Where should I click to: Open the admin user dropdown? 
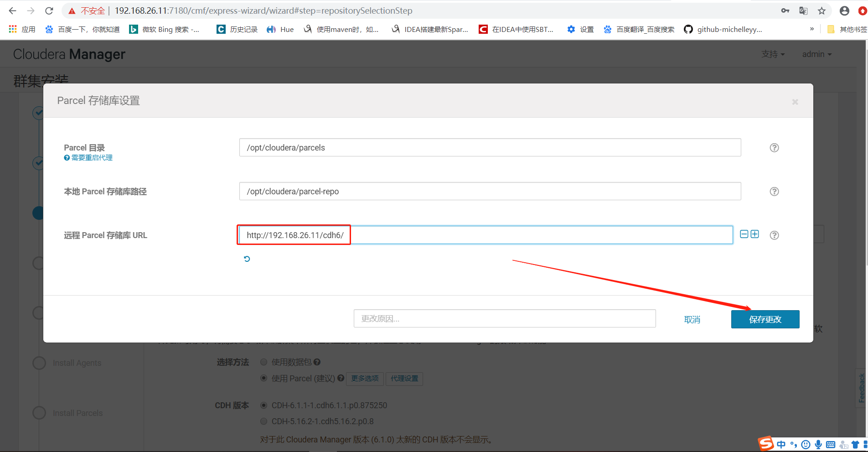pyautogui.click(x=817, y=54)
